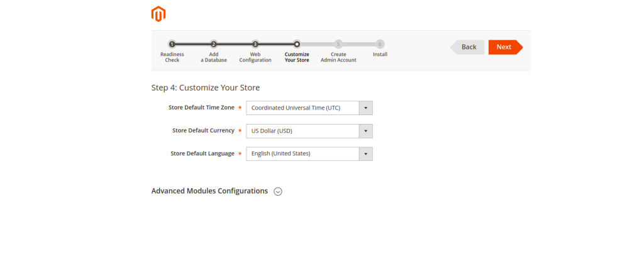Image resolution: width=644 pixels, height=273 pixels.
Task: Select the Create Admin Account step label
Action: coord(338,57)
